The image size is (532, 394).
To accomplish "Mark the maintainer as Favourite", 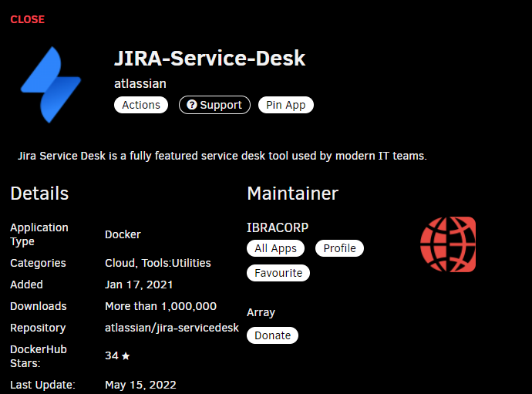I will pyautogui.click(x=278, y=273).
